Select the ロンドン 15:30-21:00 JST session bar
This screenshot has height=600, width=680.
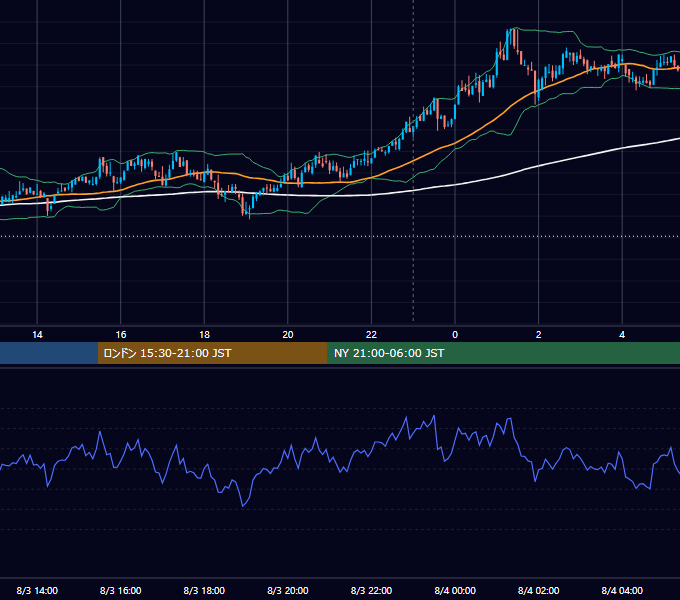tap(212, 353)
